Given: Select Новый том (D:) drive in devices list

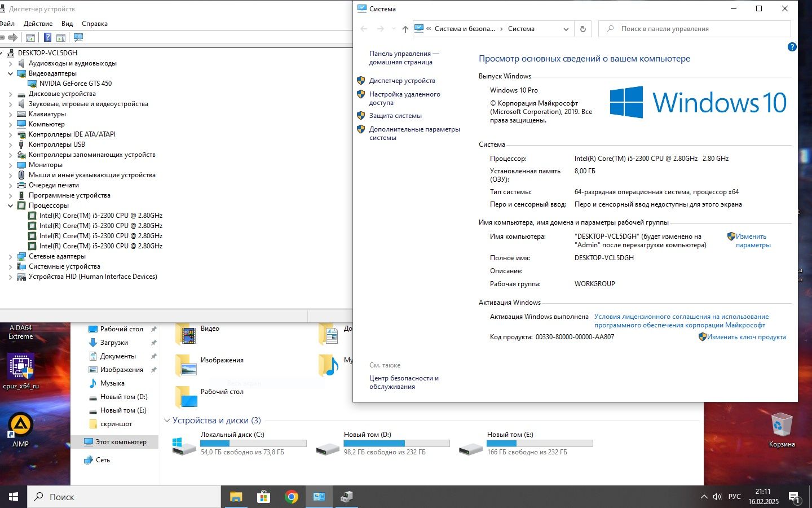Looking at the screenshot, I should coord(382,443).
